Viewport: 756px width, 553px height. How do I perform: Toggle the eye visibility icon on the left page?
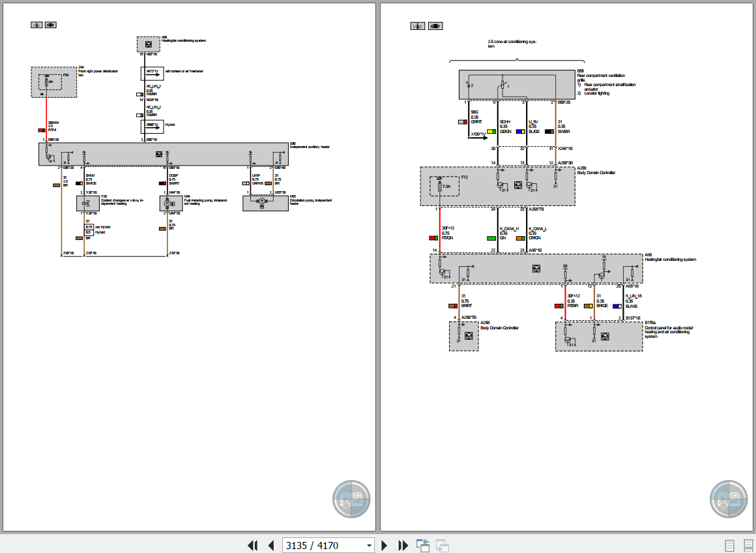(50, 24)
